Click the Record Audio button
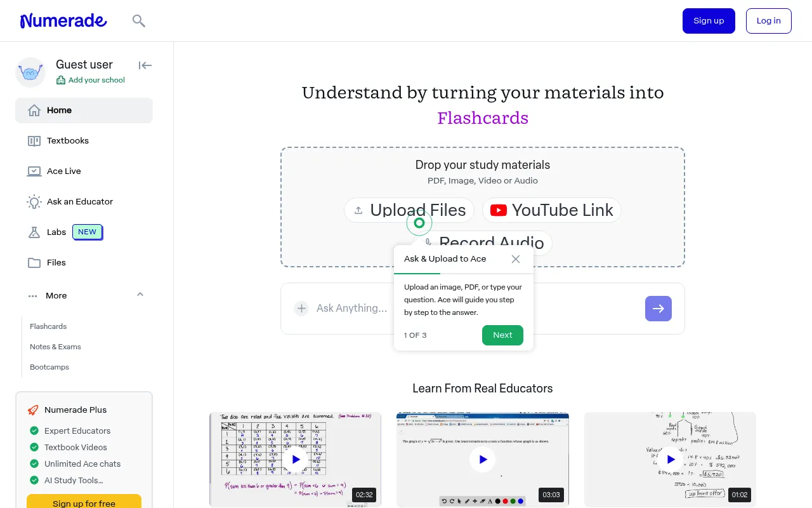The image size is (812, 508). (483, 242)
